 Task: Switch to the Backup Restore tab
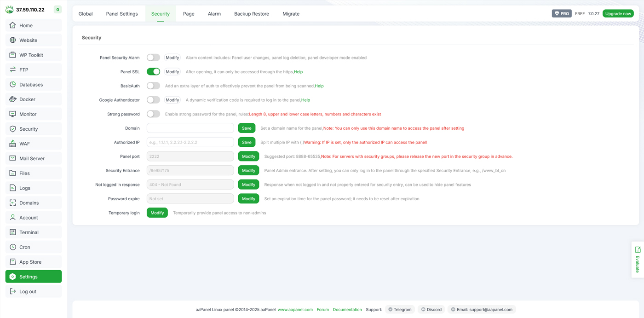tap(252, 13)
